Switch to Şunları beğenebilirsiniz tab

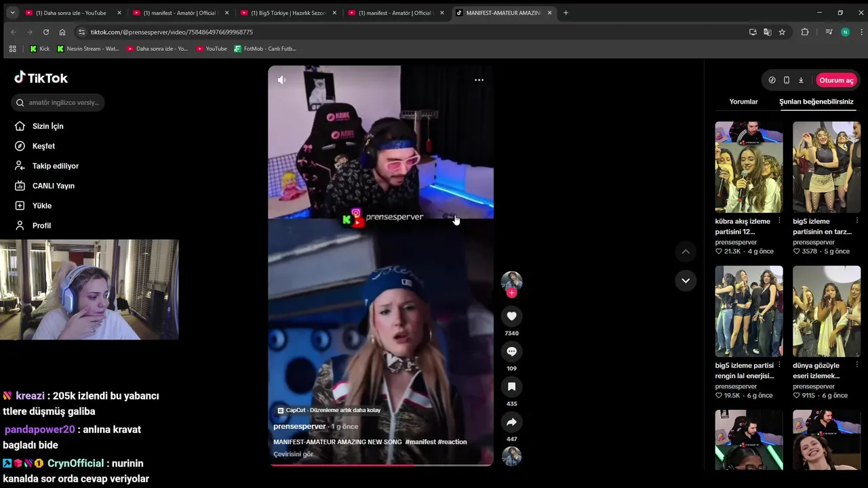click(x=816, y=102)
